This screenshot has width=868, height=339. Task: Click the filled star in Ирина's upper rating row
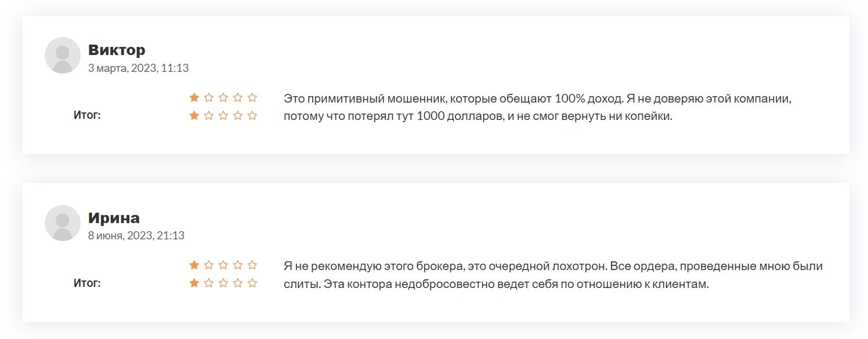click(194, 265)
